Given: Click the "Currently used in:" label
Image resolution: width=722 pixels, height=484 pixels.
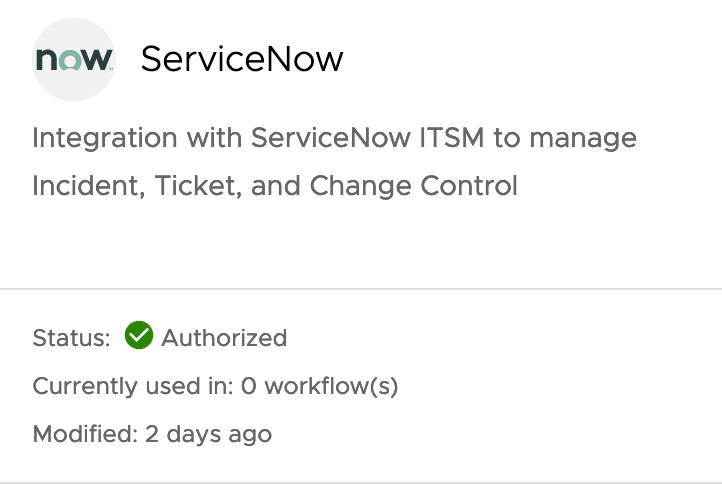Looking at the screenshot, I should (x=133, y=386).
